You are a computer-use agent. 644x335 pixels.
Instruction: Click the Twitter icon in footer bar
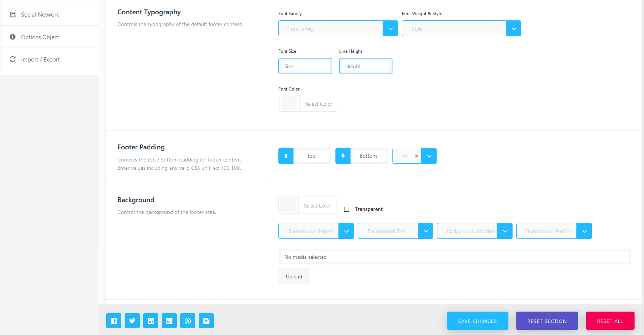click(x=132, y=321)
